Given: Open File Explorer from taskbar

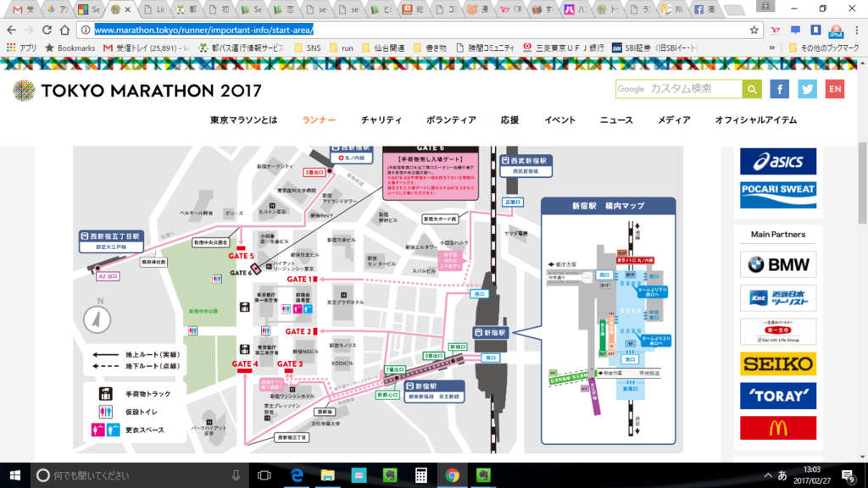Looking at the screenshot, I should 328,475.
